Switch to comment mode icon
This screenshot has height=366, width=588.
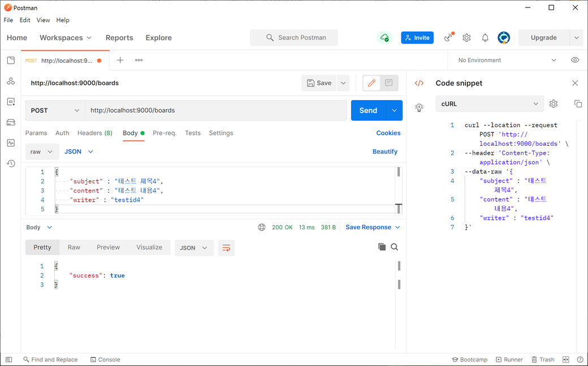388,83
